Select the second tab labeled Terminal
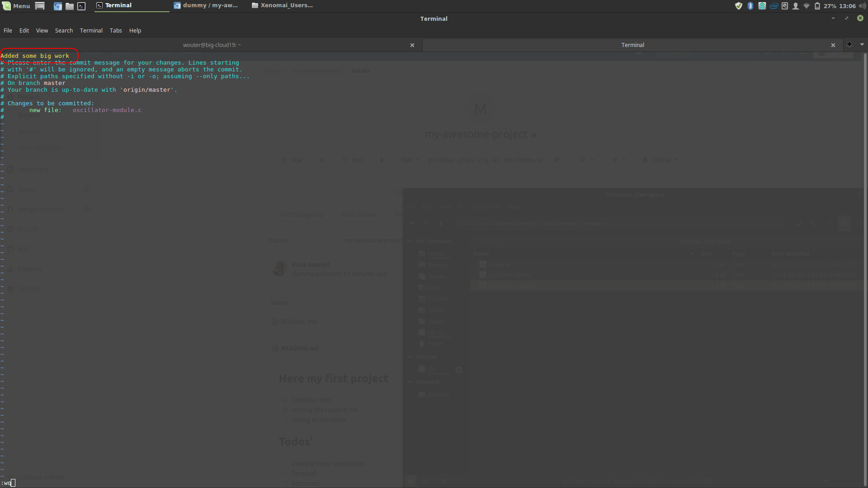The width and height of the screenshot is (868, 488). [632, 45]
